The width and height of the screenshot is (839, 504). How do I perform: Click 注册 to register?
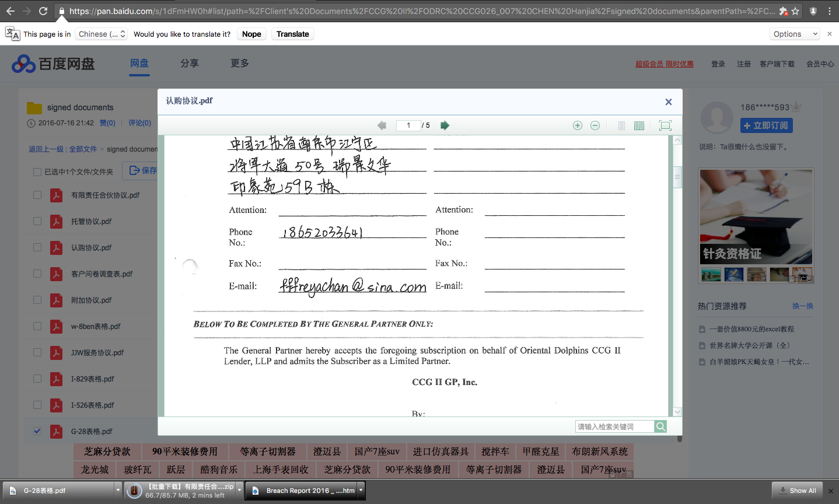point(744,64)
